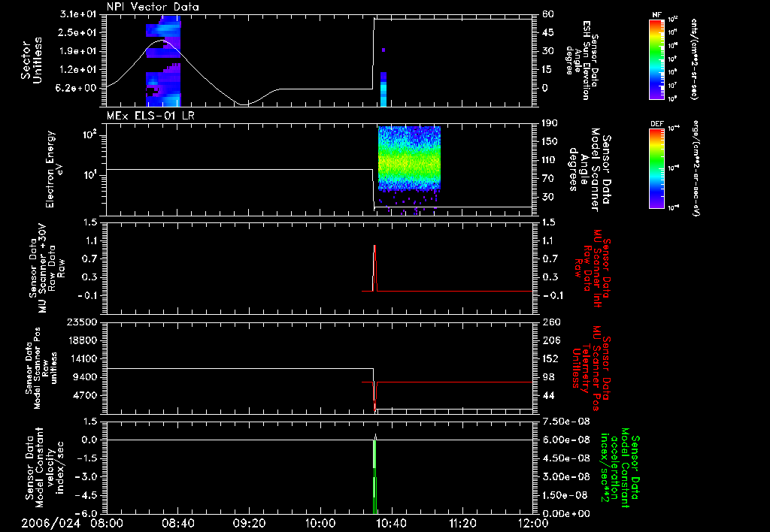Click the '23500' scanner position tick value
770x532 pixels.
pos(82,322)
